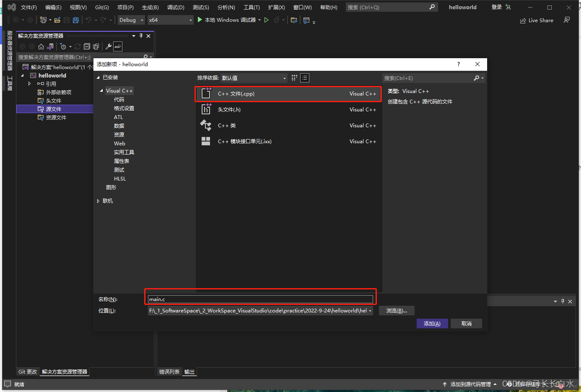Open the Git(G) menu

tap(102, 8)
